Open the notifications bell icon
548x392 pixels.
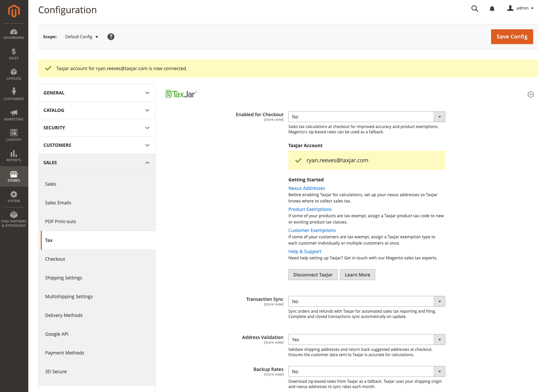coord(492,9)
